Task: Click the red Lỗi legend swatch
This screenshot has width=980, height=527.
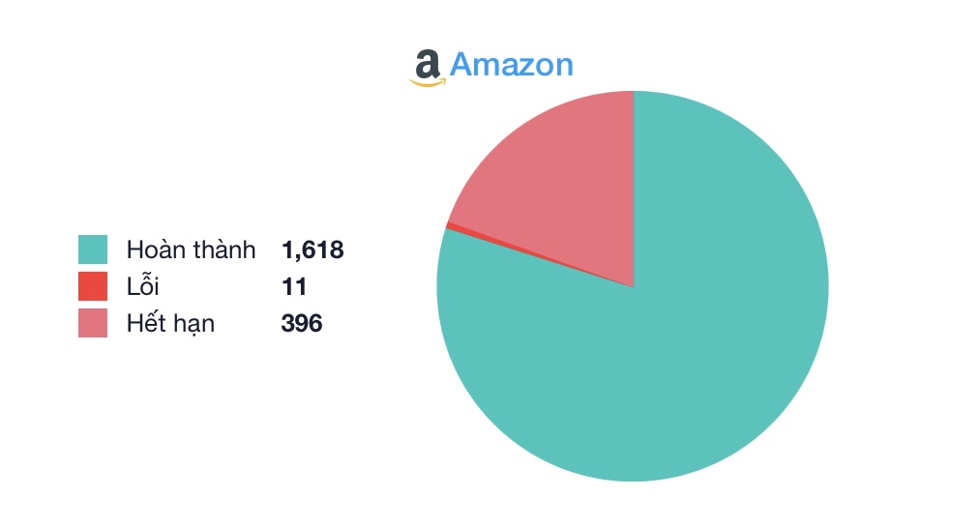Action: pos(93,286)
